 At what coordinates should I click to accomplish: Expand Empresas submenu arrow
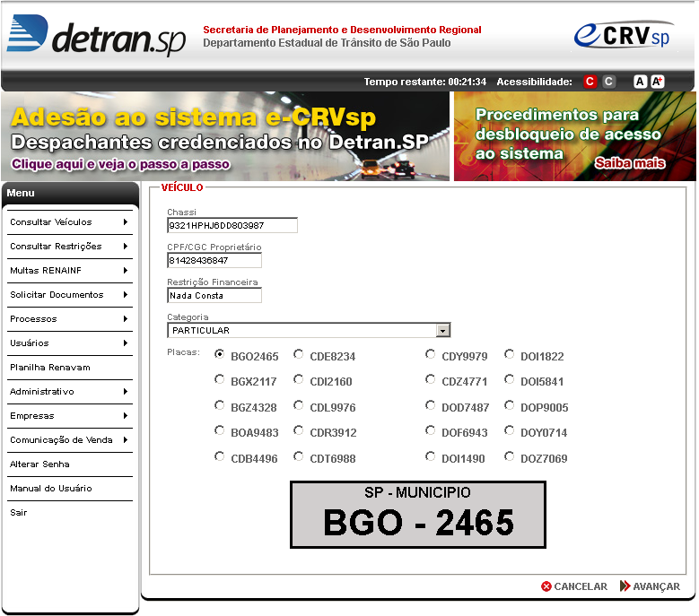(126, 415)
